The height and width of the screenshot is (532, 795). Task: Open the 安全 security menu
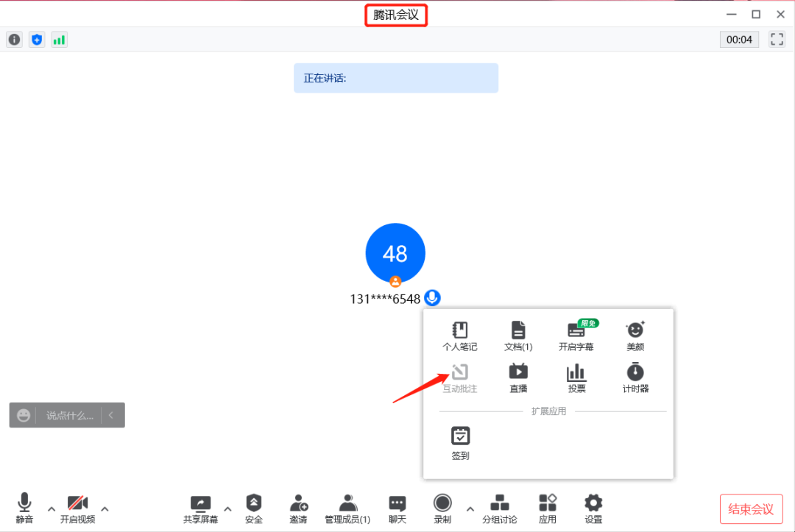253,508
